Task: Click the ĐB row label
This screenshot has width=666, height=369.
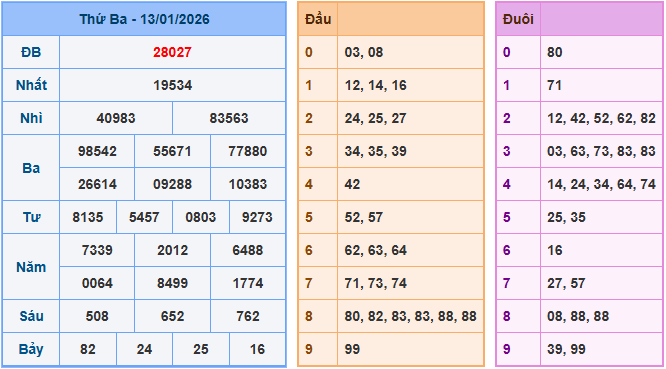Action: point(31,52)
